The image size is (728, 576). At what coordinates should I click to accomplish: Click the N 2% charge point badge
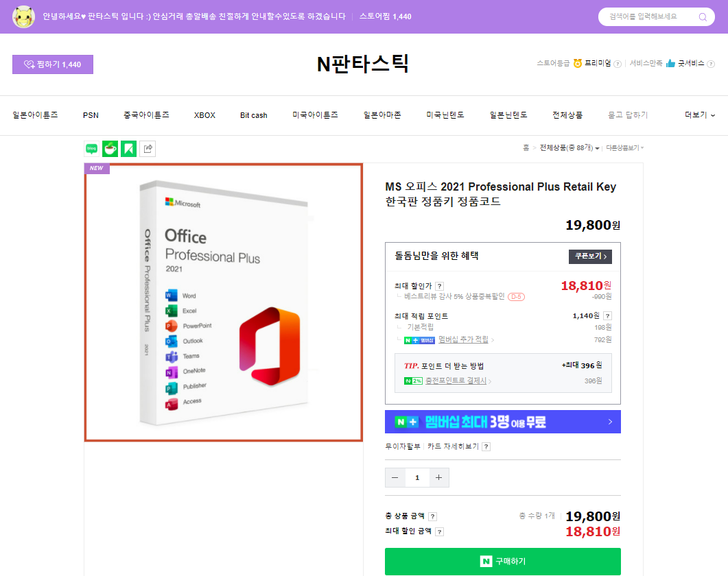coord(413,381)
